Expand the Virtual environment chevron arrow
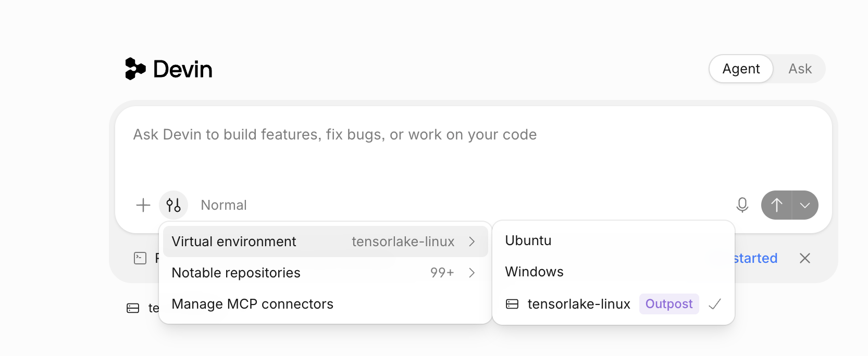This screenshot has width=868, height=356. tap(472, 241)
